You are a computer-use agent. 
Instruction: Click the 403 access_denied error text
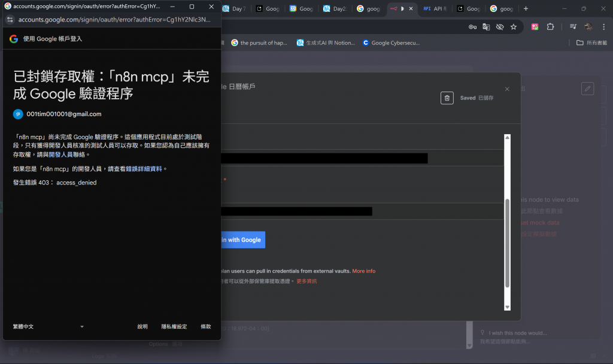click(x=54, y=183)
